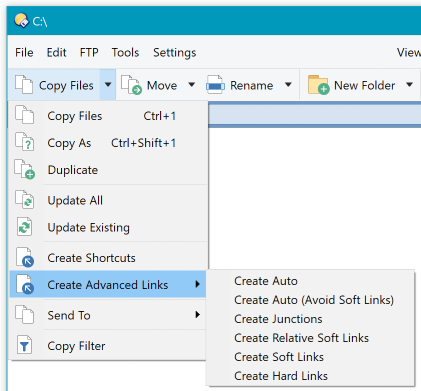Image resolution: width=421 pixels, height=391 pixels.
Task: Open the Tools menu
Action: pos(125,53)
